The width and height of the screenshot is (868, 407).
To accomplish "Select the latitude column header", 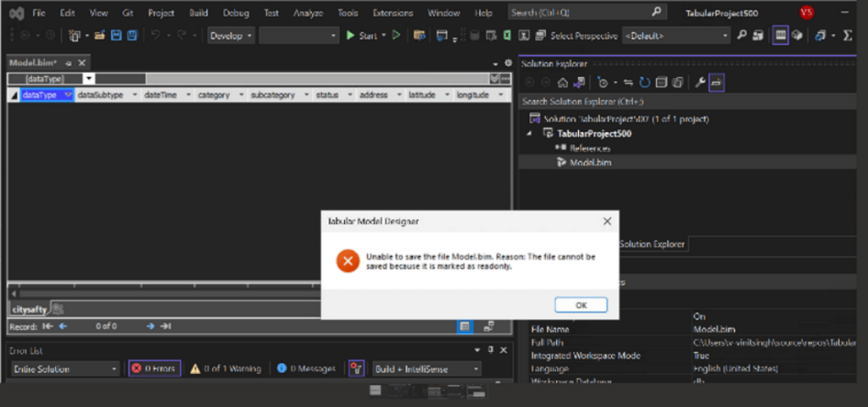I will [x=422, y=95].
